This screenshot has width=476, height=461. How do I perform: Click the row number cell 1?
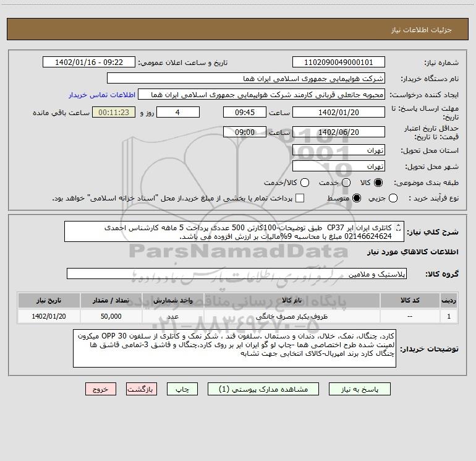(x=449, y=316)
